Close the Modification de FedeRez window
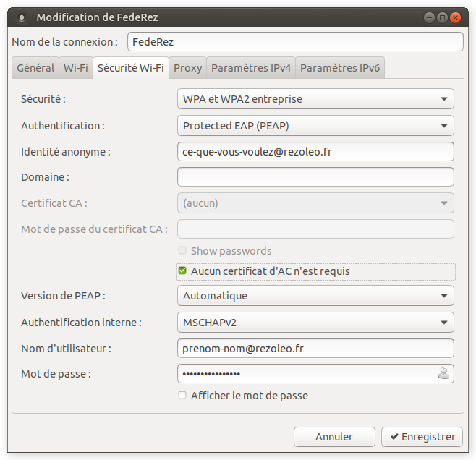The image size is (476, 460). [x=455, y=17]
